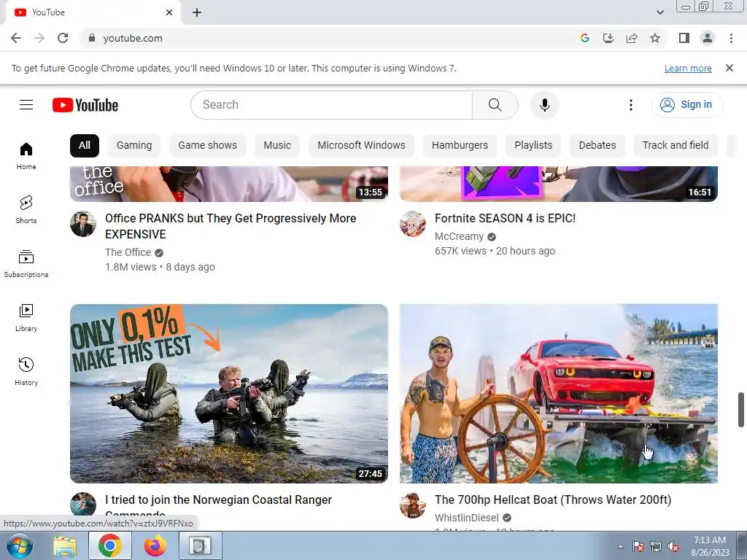The height and width of the screenshot is (560, 747).
Task: Open The Office channel name
Action: pyautogui.click(x=128, y=252)
